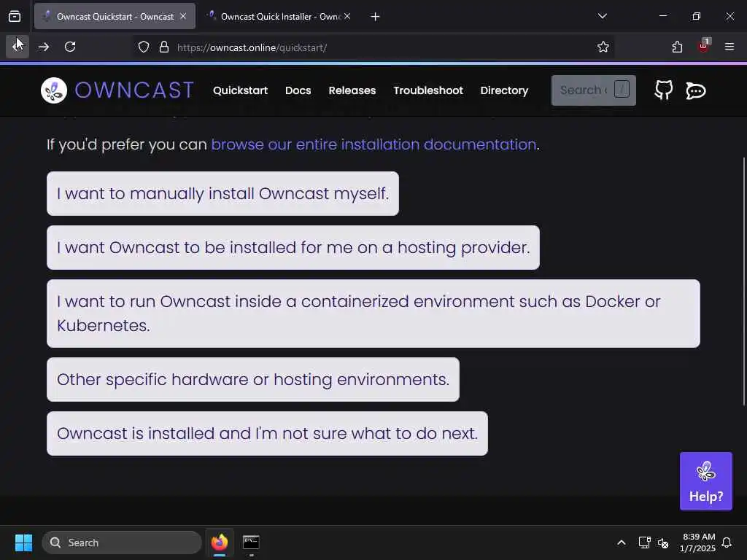Click the Owncast round logo icon
The width and height of the screenshot is (747, 560).
[x=54, y=90]
